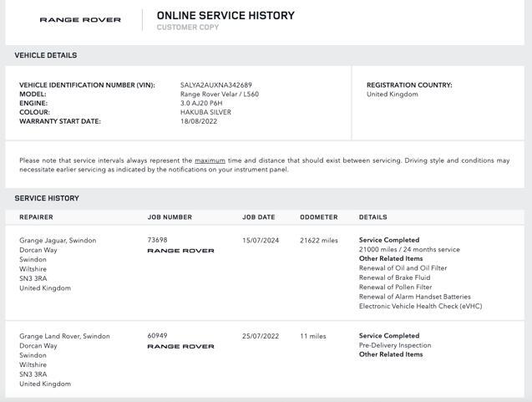Click the Details column header
The width and height of the screenshot is (532, 402).
pos(372,217)
